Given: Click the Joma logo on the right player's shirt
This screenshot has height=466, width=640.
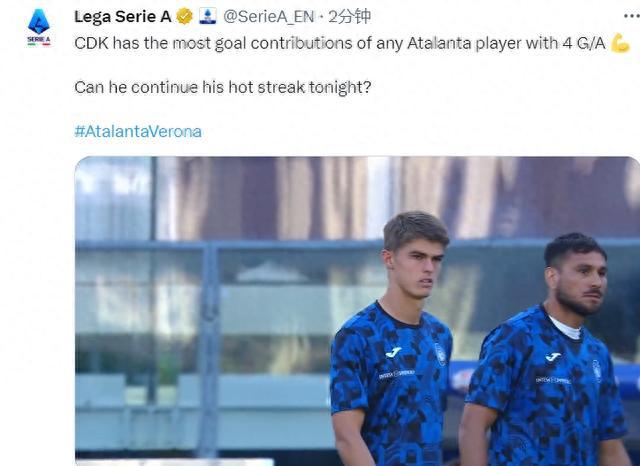Looking at the screenshot, I should tap(553, 357).
